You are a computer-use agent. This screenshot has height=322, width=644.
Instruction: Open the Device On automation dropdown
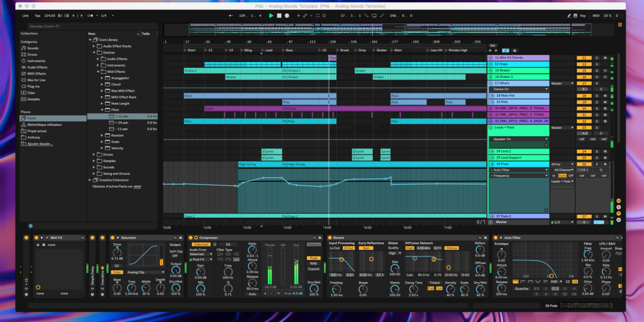pyautogui.click(x=519, y=89)
